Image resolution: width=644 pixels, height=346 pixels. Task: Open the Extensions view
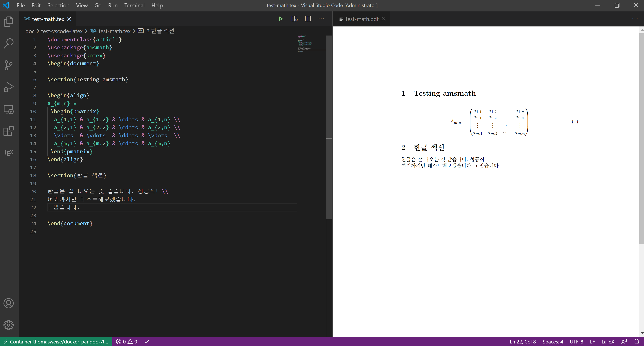click(x=8, y=131)
